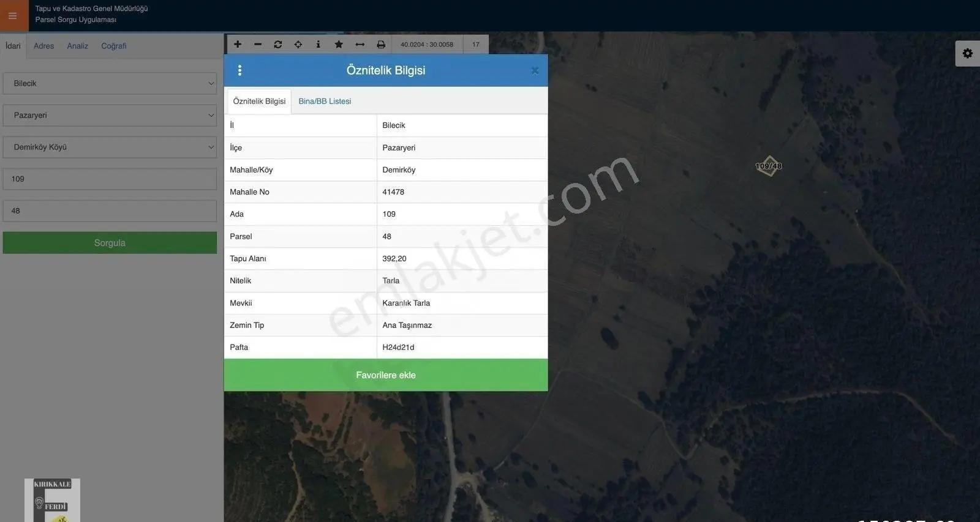Click the Tapu Alanı label
The width and height of the screenshot is (980, 522).
248,259
